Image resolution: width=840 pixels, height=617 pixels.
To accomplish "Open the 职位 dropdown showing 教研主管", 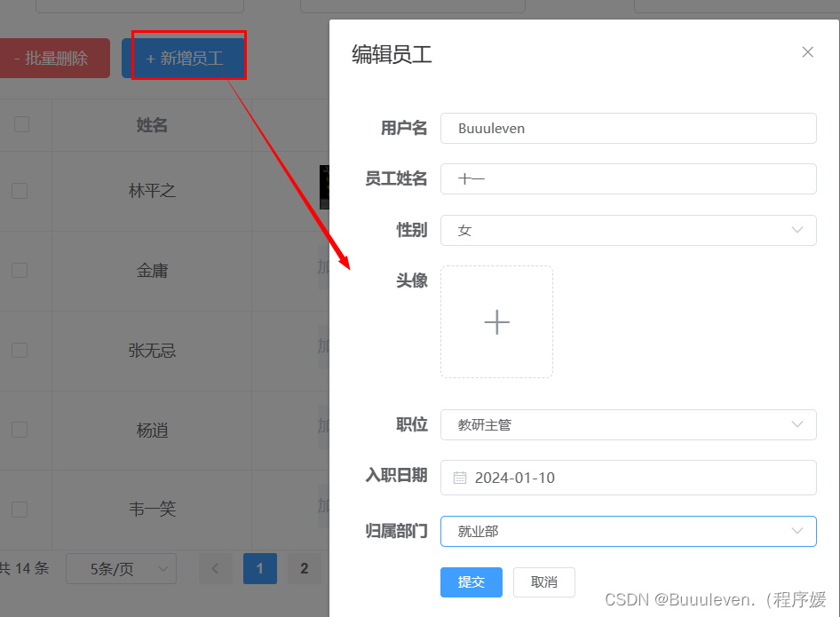I will 628,424.
